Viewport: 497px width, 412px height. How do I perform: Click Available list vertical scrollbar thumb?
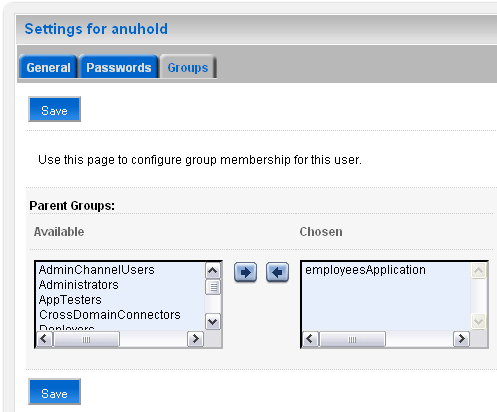pyautogui.click(x=213, y=287)
